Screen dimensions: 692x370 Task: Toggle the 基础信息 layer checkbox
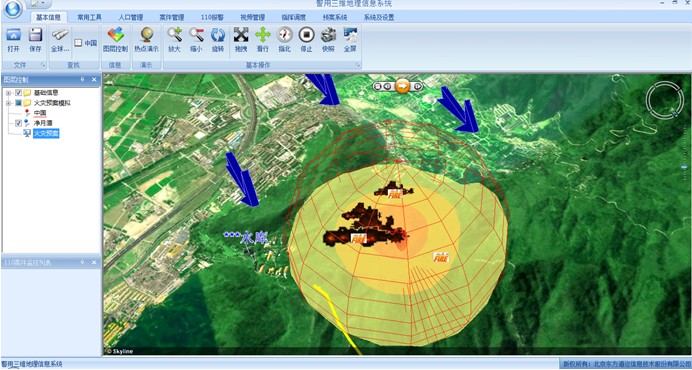(x=18, y=93)
